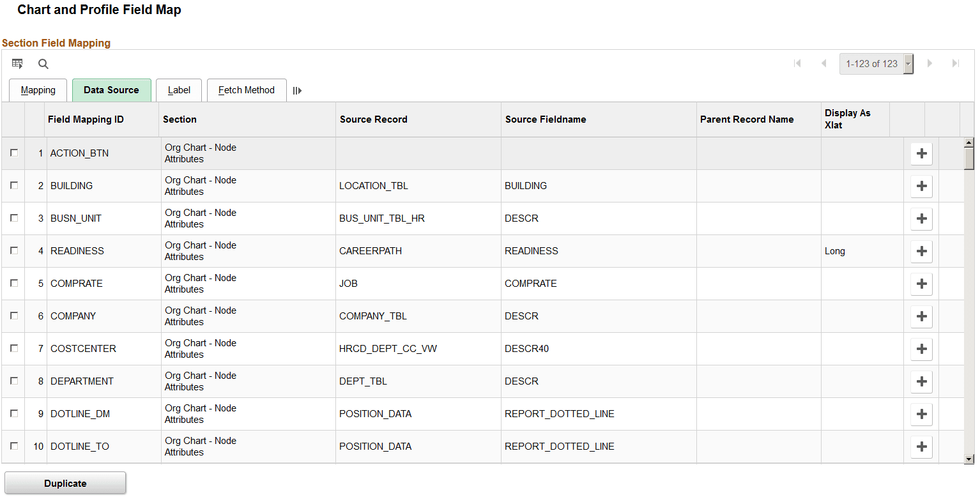Open the Find search icon
This screenshot has width=980, height=497.
[x=43, y=64]
